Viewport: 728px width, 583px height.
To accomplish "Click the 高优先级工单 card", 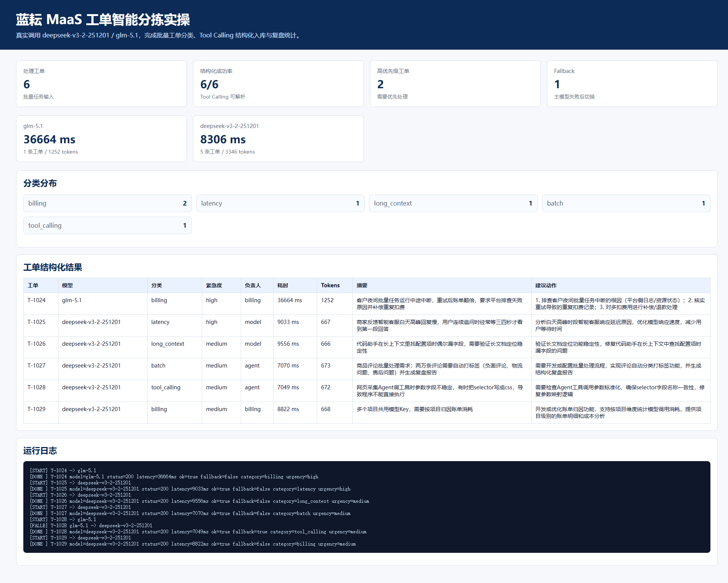I will coord(455,84).
